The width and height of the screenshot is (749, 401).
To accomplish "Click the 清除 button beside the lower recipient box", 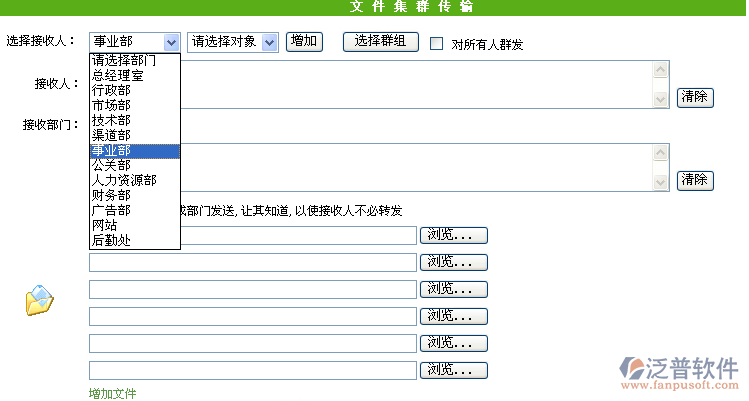I will 695,181.
